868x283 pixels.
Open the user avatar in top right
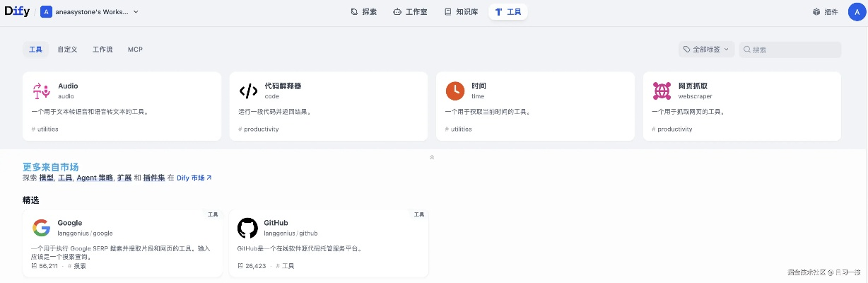click(856, 12)
